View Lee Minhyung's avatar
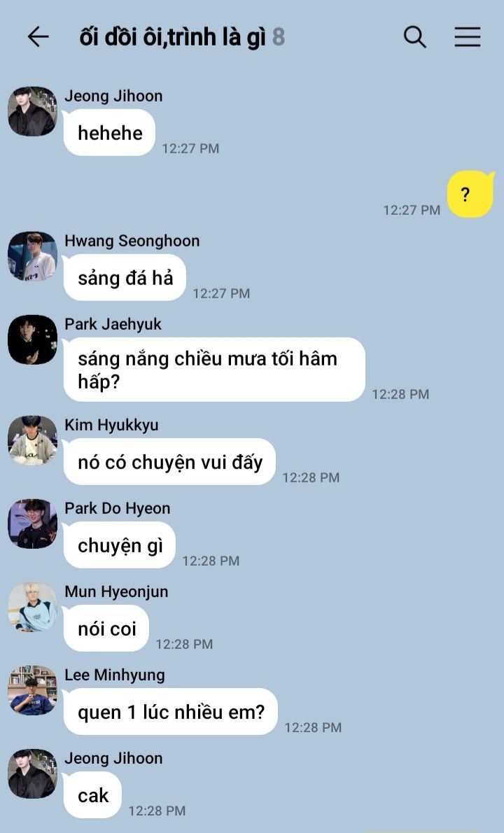This screenshot has height=833, width=504. (32, 691)
